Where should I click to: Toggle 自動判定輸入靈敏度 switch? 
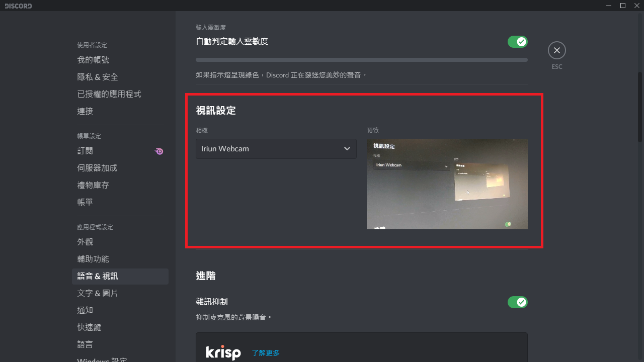point(517,42)
